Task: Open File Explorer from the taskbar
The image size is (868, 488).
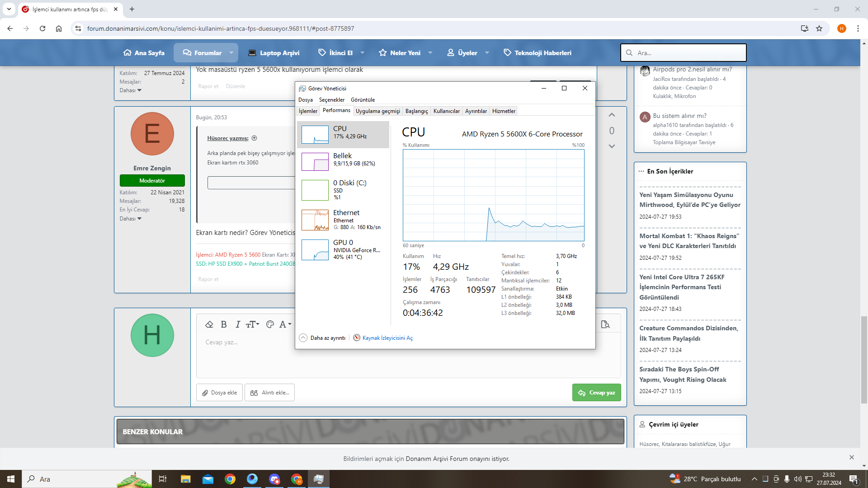Action: [185, 479]
